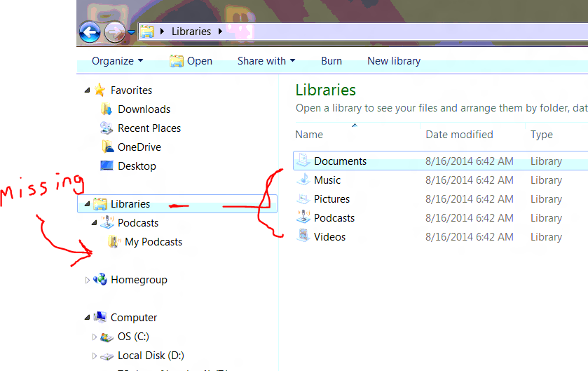Open the Share with menu
588x371 pixels.
266,61
